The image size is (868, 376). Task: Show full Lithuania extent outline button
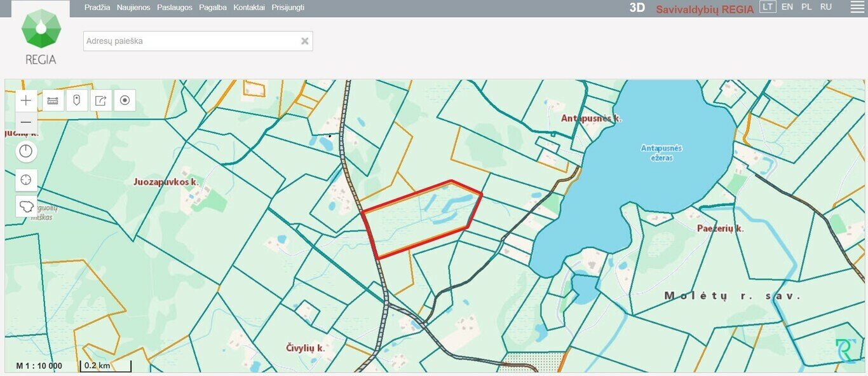(x=26, y=206)
